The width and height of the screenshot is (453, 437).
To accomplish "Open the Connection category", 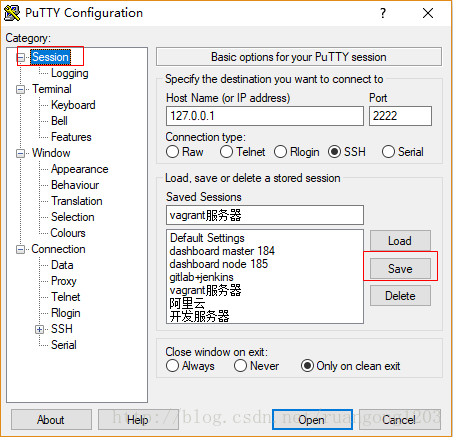I will pyautogui.click(x=58, y=249).
